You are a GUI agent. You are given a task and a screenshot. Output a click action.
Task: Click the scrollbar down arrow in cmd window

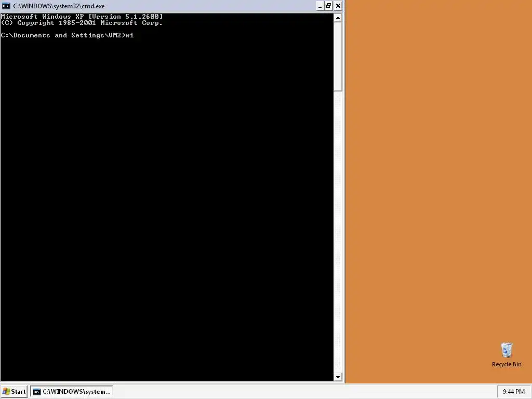(338, 377)
